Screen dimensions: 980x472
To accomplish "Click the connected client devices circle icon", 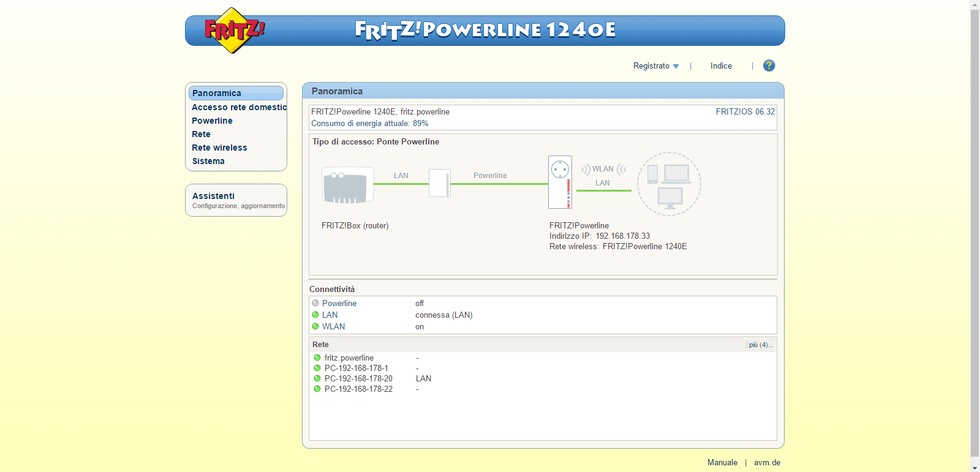I will pyautogui.click(x=669, y=184).
